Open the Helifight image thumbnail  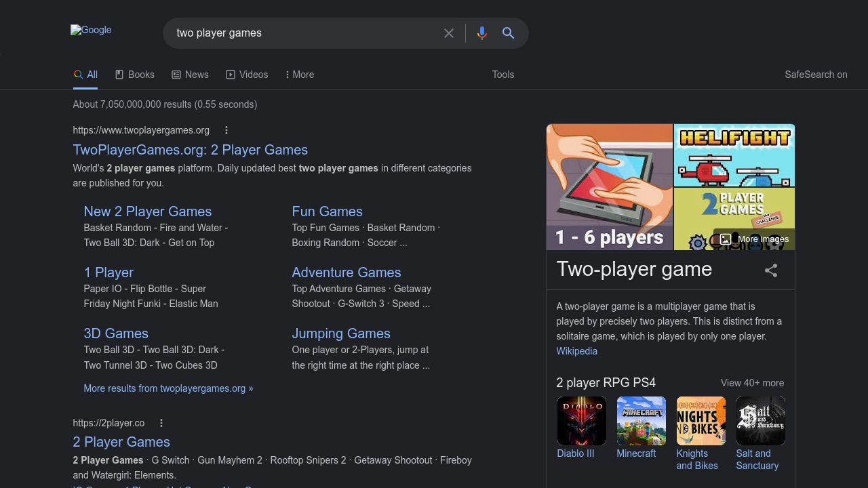(x=734, y=155)
